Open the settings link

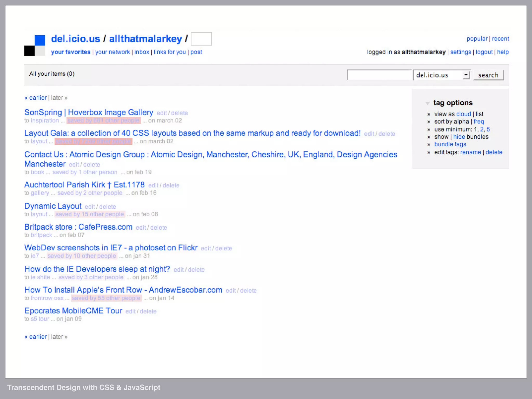pyautogui.click(x=461, y=52)
